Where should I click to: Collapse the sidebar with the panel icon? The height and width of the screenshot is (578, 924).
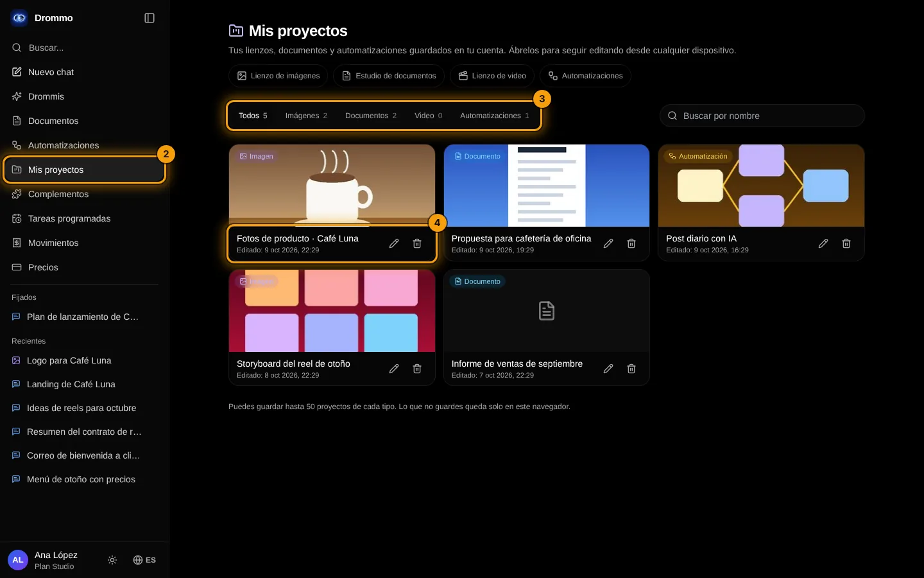click(150, 18)
